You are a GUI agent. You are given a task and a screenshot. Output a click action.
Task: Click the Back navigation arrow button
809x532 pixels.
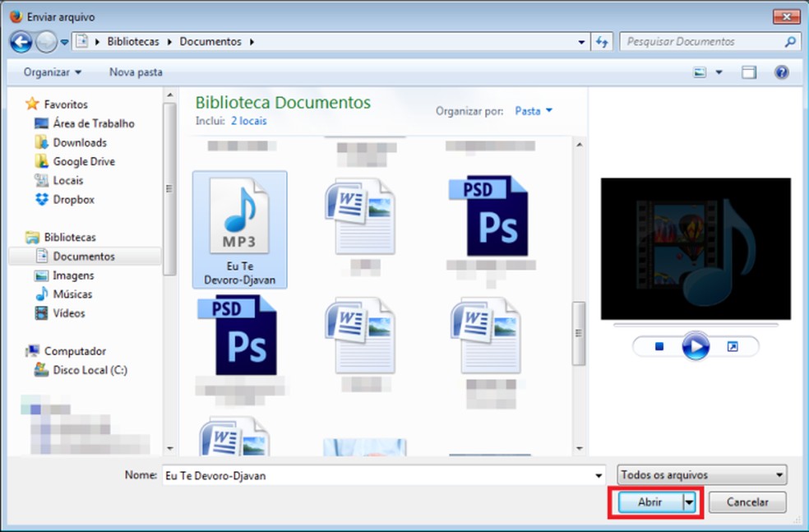tap(21, 41)
